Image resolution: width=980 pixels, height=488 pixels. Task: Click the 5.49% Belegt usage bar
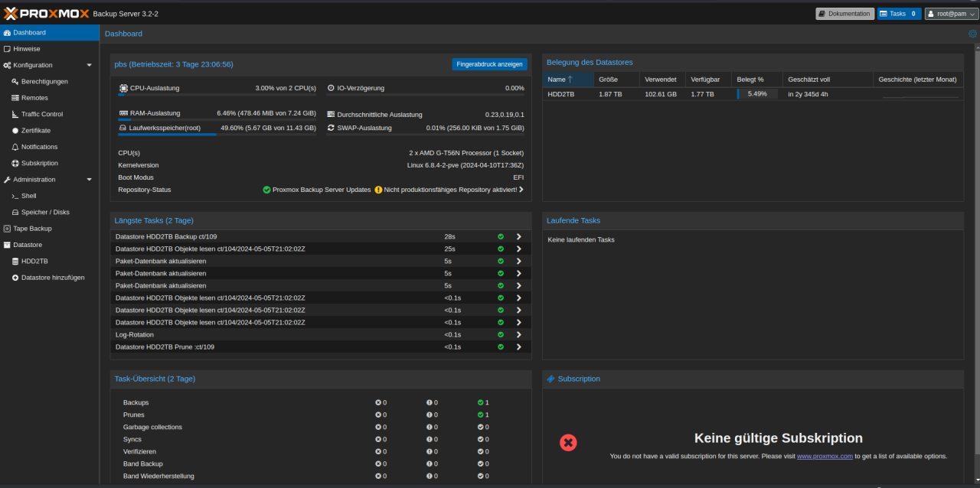757,94
